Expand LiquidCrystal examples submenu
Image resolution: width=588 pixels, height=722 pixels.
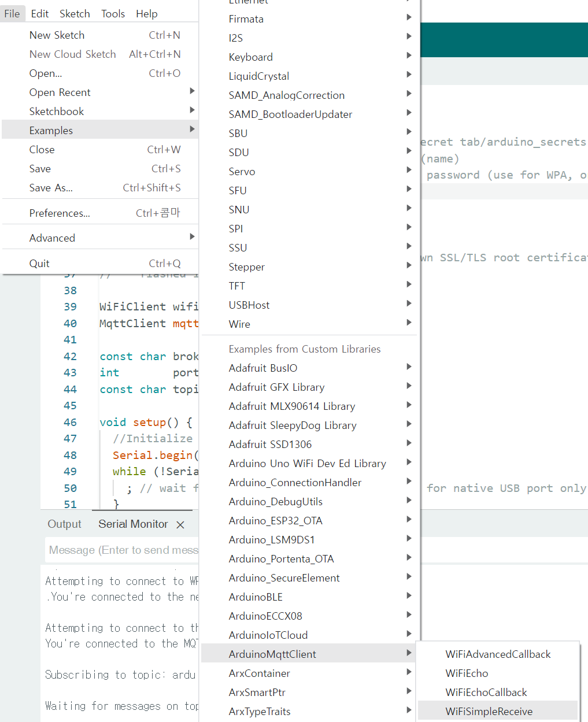[x=309, y=76]
